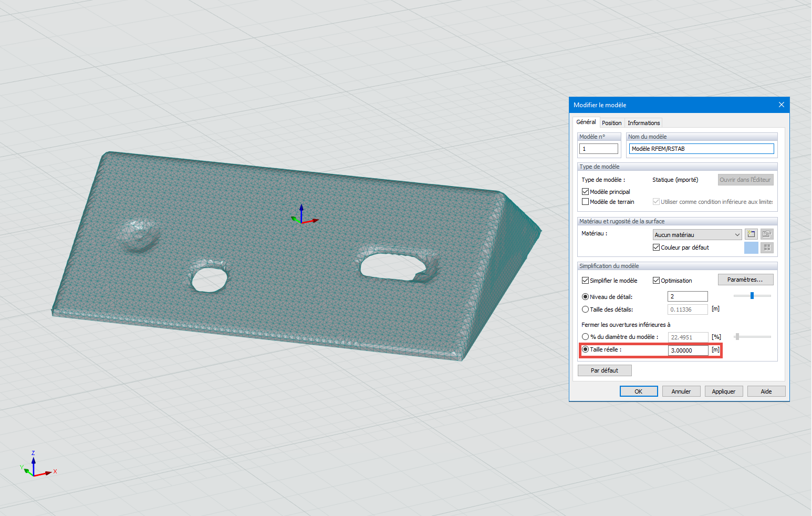Switch to the Informations tab
Screen dimensions: 812x516
click(x=643, y=123)
